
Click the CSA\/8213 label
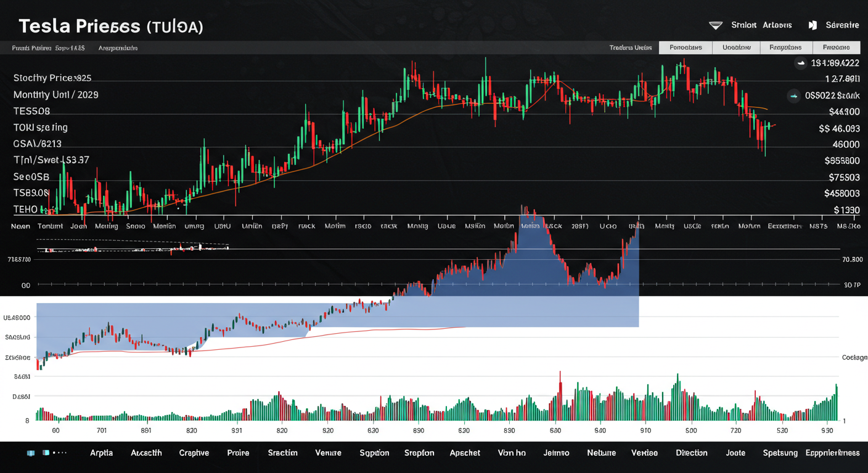38,144
